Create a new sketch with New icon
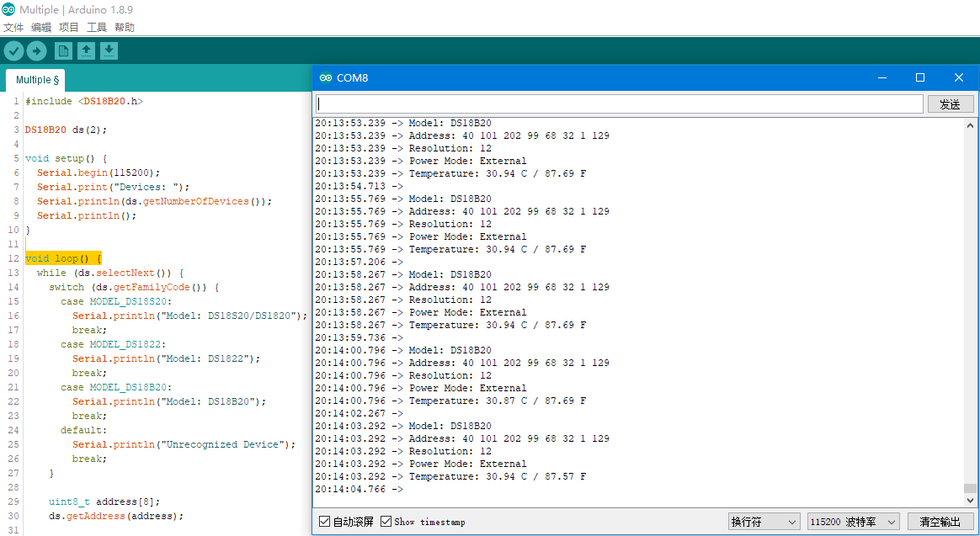Viewport: 980px width, 536px height. click(x=64, y=51)
